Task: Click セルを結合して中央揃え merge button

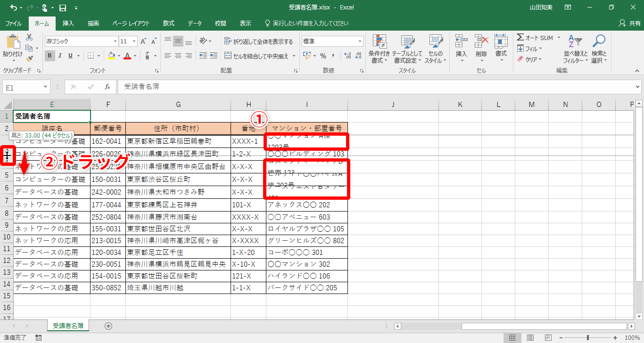Action: [x=256, y=56]
